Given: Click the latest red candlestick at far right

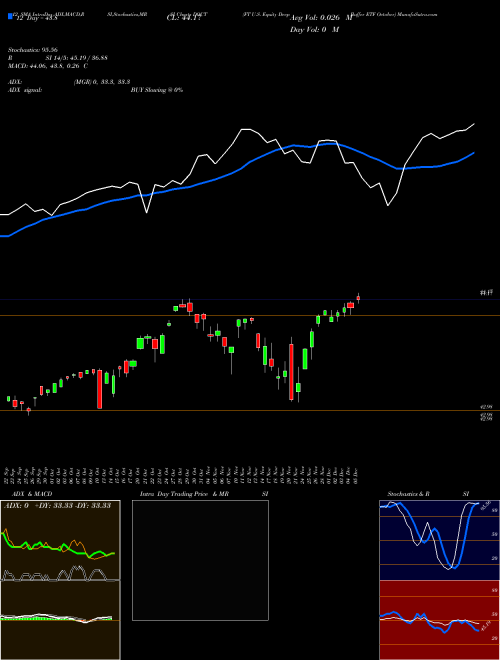Looking at the screenshot, I should coord(358,298).
